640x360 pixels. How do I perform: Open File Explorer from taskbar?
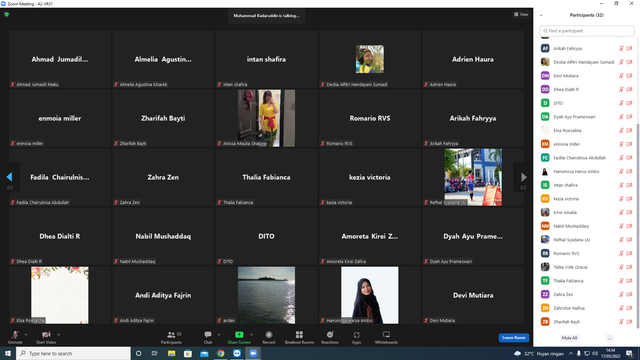click(171, 353)
